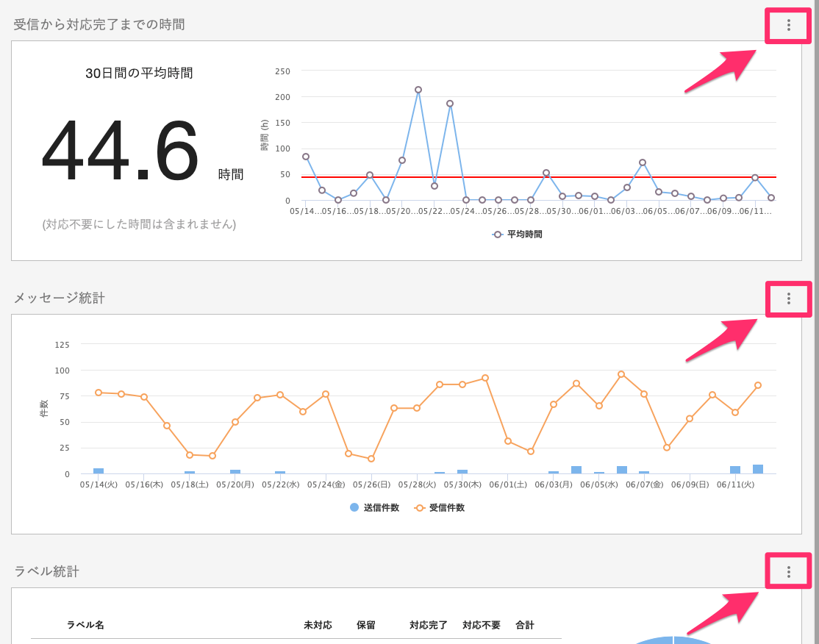
Task: Click the 保留 column header
Action: point(365,625)
